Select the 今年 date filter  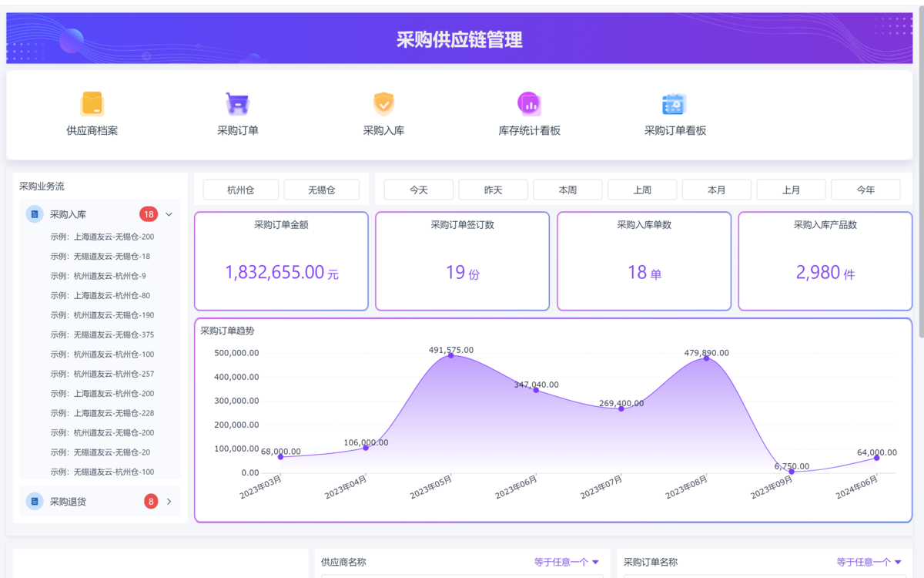[x=866, y=190]
